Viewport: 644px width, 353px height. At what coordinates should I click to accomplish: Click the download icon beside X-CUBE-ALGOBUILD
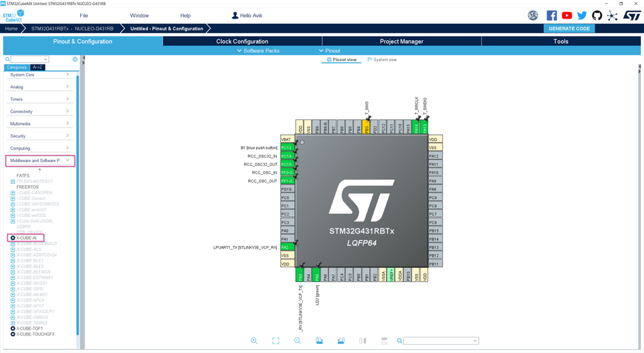(x=13, y=244)
